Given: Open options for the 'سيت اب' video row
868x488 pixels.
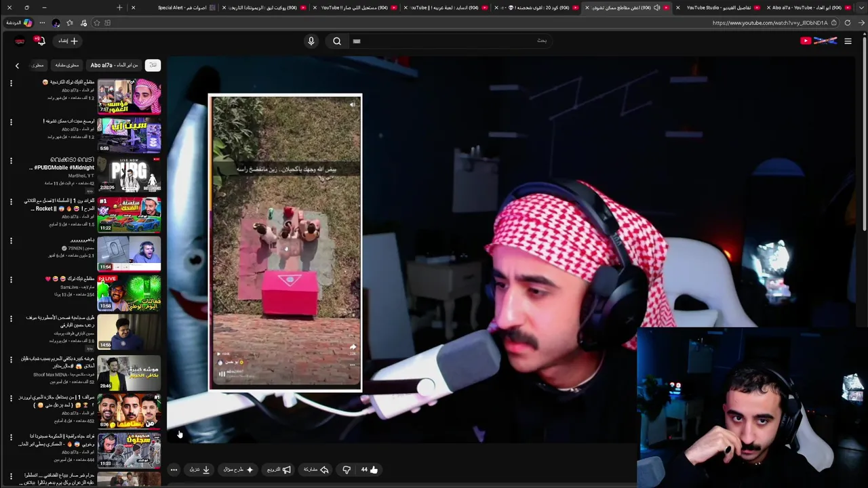Looking at the screenshot, I should 11,122.
